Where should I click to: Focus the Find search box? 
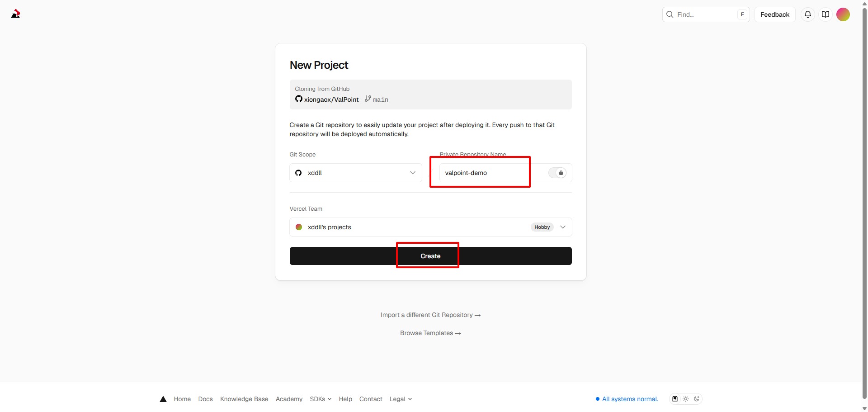[706, 14]
